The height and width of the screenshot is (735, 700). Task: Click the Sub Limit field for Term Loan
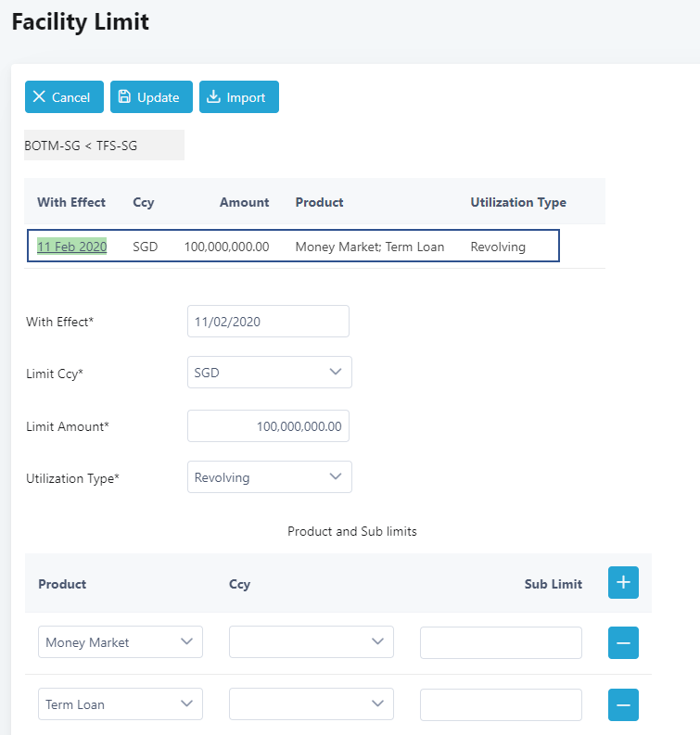pos(501,704)
